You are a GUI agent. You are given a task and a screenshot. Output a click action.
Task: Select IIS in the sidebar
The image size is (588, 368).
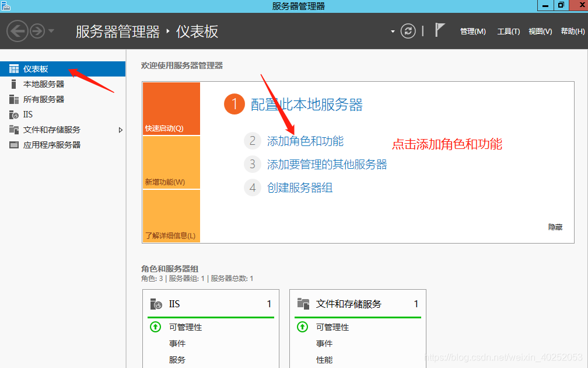click(62, 114)
